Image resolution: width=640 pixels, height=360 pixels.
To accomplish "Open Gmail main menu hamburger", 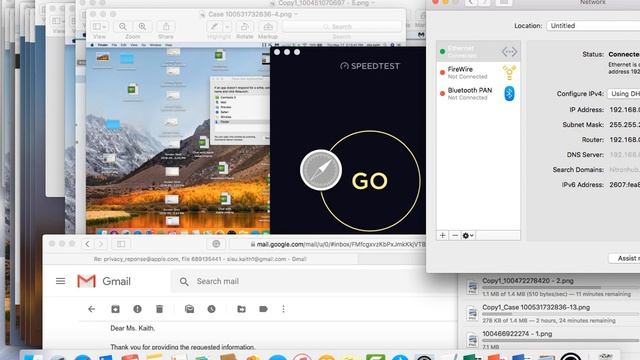I will tap(60, 281).
